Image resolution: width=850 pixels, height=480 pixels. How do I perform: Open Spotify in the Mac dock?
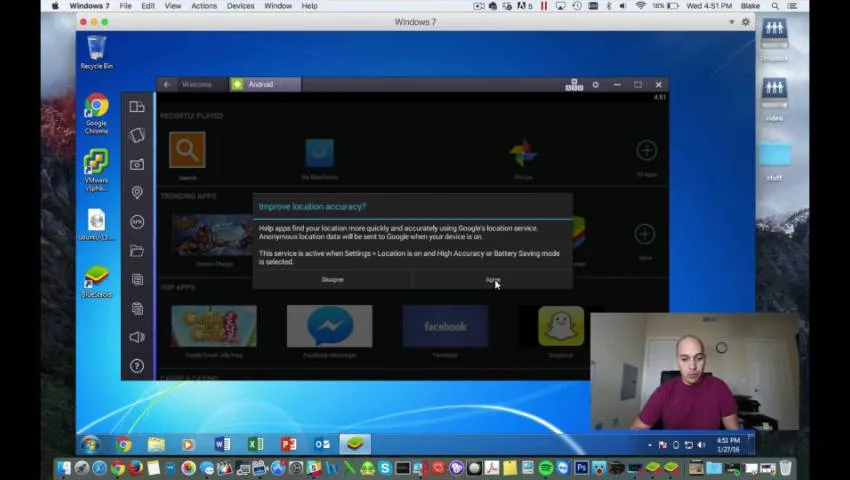pos(545,468)
